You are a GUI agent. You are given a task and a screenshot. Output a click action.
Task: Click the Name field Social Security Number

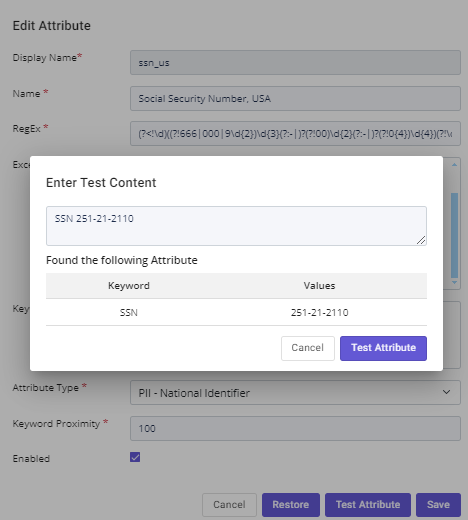pos(295,99)
